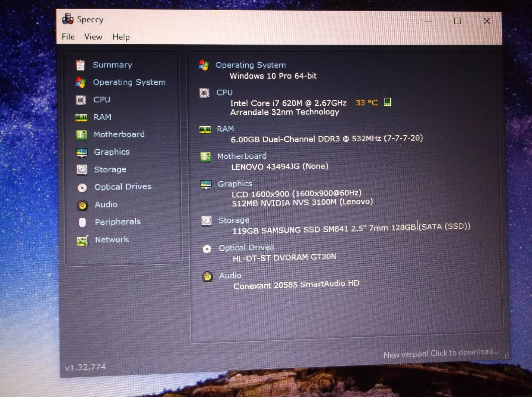The height and width of the screenshot is (397, 532).
Task: Click 'LENOVO 43494JG (None)' text
Action: 280,166
